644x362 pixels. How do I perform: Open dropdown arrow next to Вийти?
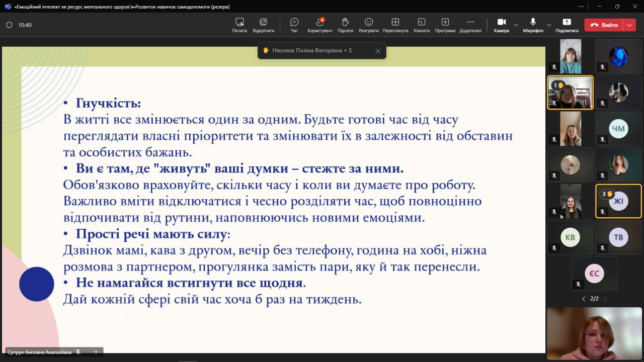coord(629,25)
